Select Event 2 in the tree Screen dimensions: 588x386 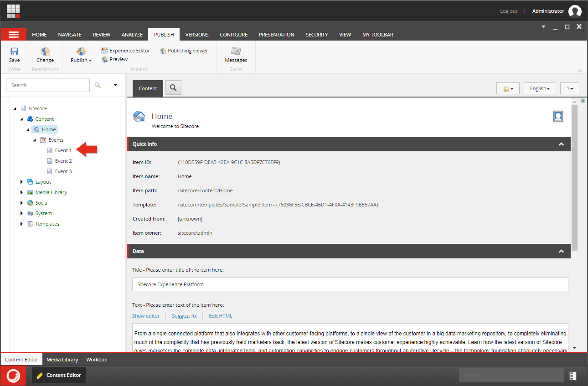click(x=63, y=161)
